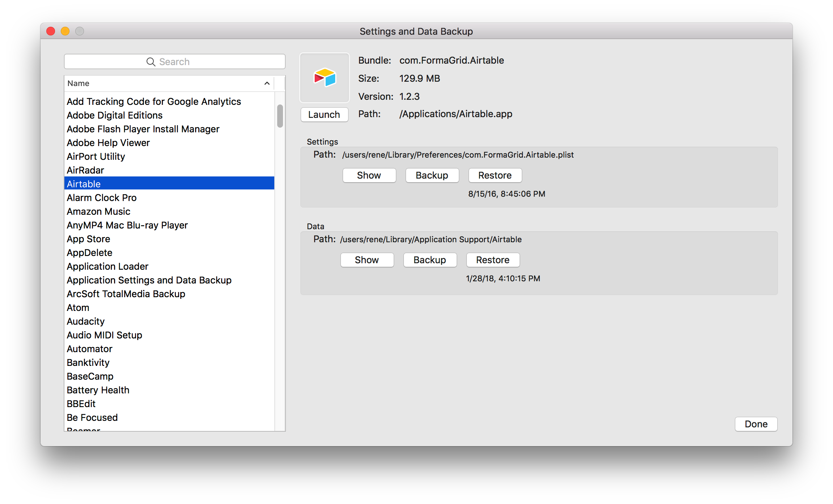
Task: Click the app list scrollbar thumb
Action: tap(280, 116)
